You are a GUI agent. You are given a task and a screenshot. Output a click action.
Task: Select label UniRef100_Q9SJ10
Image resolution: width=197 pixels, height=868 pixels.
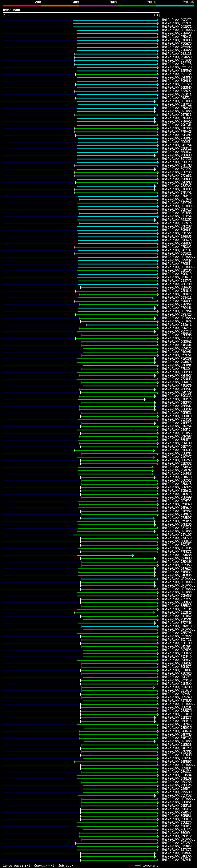(176, 338)
